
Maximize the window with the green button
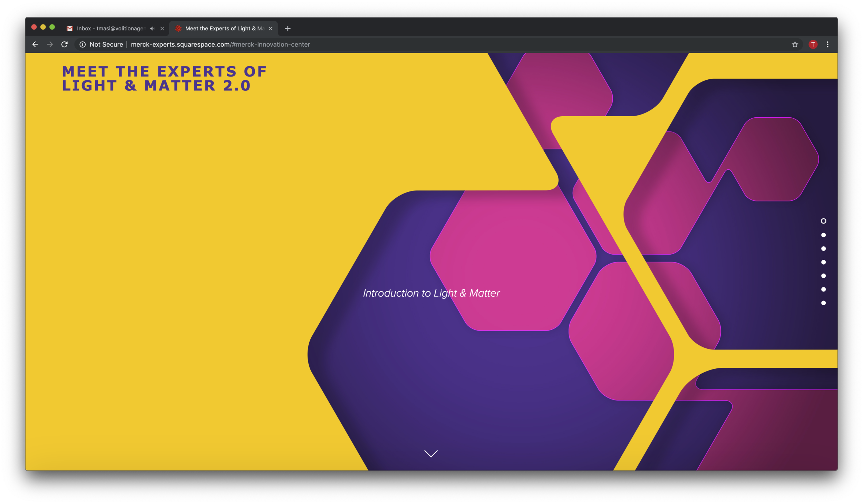[52, 27]
